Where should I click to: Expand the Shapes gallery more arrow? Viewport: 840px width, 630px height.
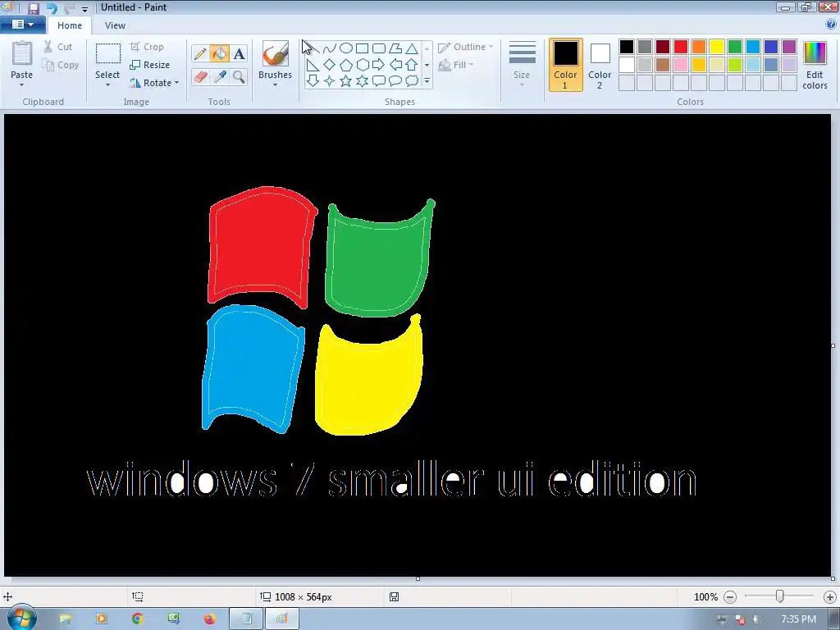(427, 81)
